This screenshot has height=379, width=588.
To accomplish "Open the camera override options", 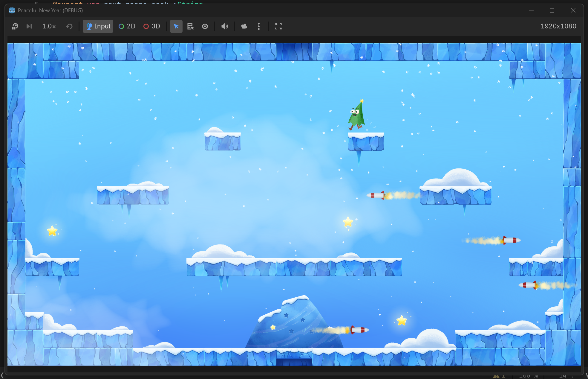I will point(244,26).
